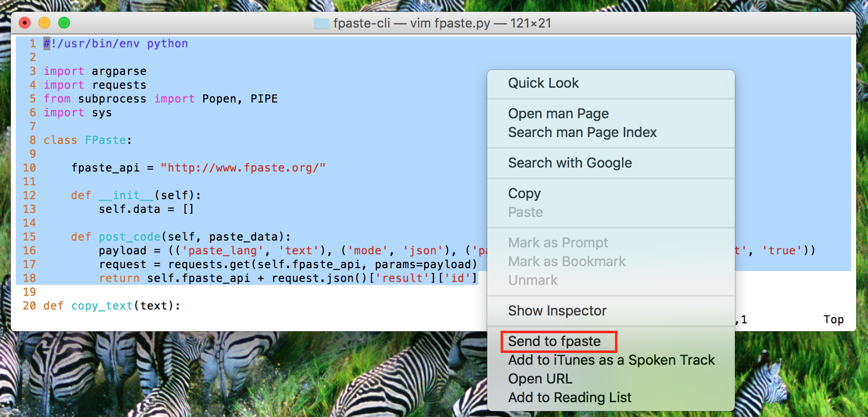Click the 'result' string on line 18
Screen dimensions: 868x417
point(402,278)
